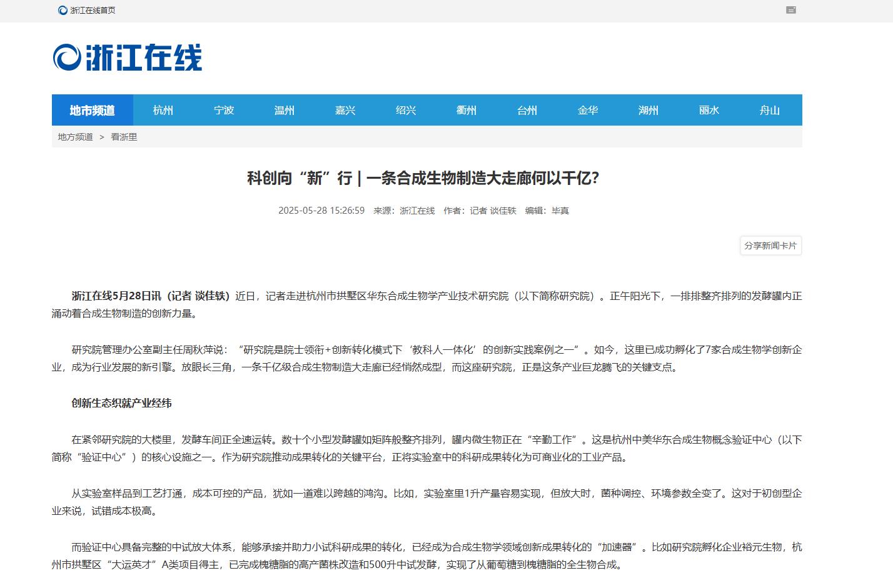893x588 pixels.
Task: Open the 杭州 channel tab
Action: click(x=163, y=110)
